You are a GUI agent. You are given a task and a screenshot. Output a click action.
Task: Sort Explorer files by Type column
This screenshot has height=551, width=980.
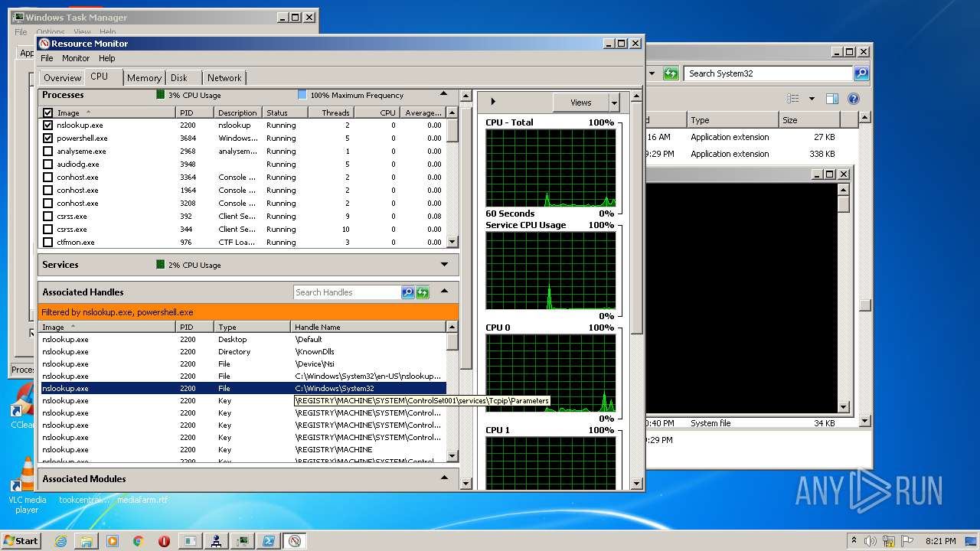coord(731,120)
